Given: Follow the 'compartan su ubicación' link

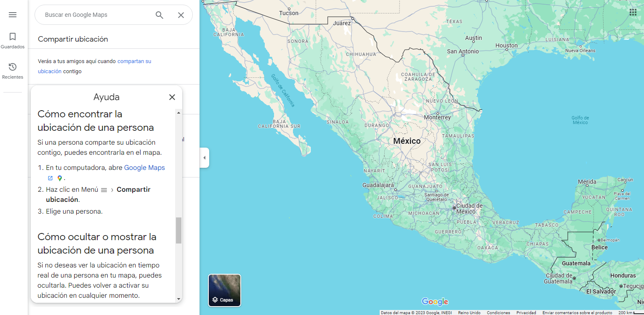Looking at the screenshot, I should (94, 66).
